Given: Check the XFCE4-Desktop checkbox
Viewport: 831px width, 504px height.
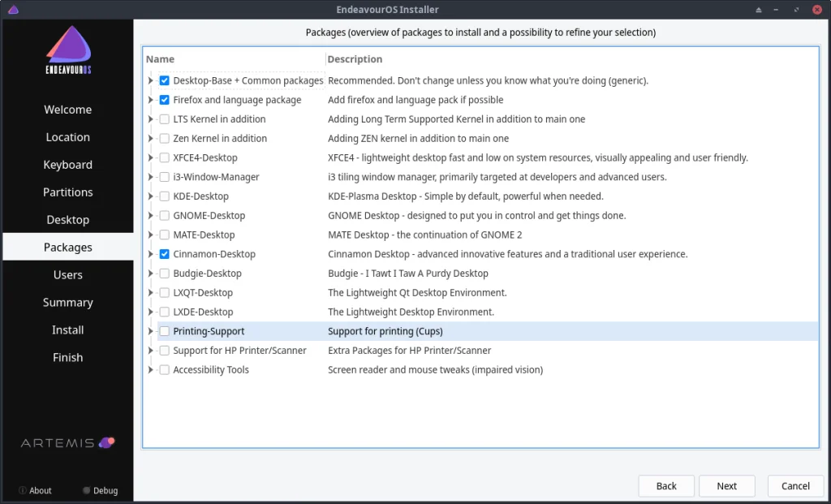Looking at the screenshot, I should click(164, 157).
